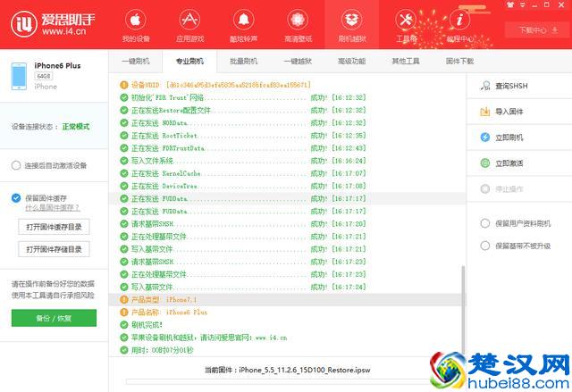Click 打开固件存储目录 button
The width and height of the screenshot is (572, 392).
pos(54,249)
